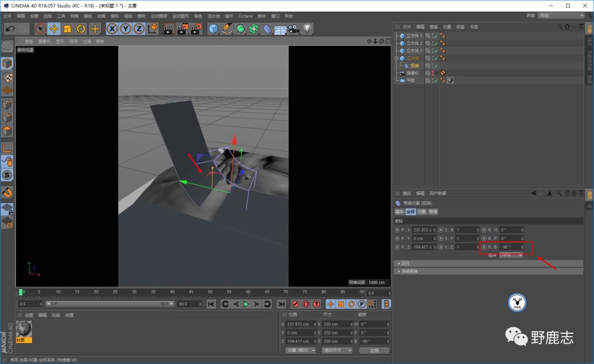This screenshot has height=364, width=594.
Task: Click the Light bulb icon
Action: pyautogui.click(x=307, y=29)
